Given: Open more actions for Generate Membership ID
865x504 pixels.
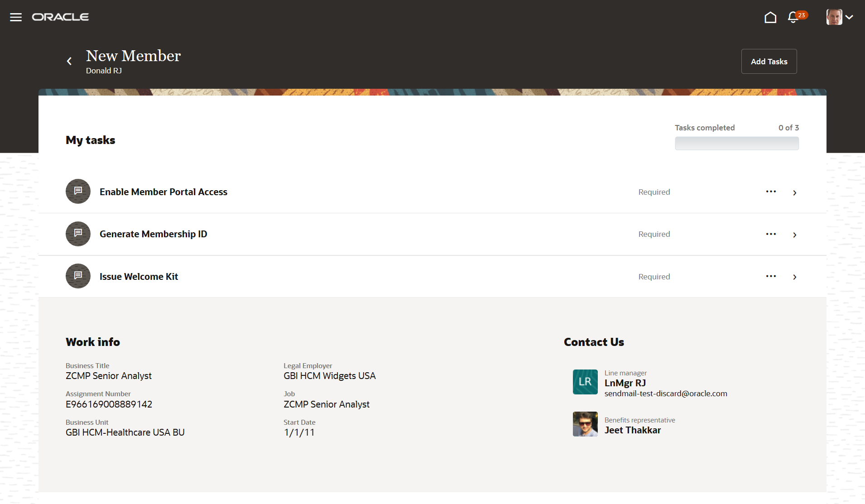Looking at the screenshot, I should pyautogui.click(x=771, y=234).
